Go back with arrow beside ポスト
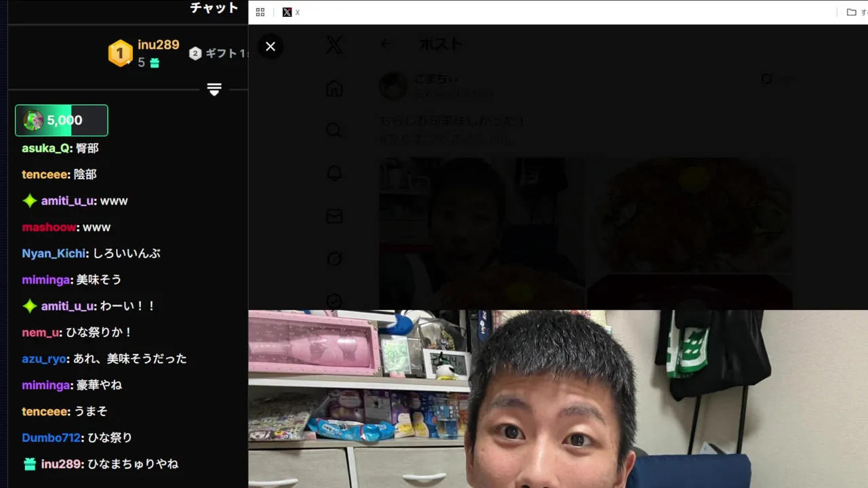Viewport: 868px width, 488px height. coord(385,44)
